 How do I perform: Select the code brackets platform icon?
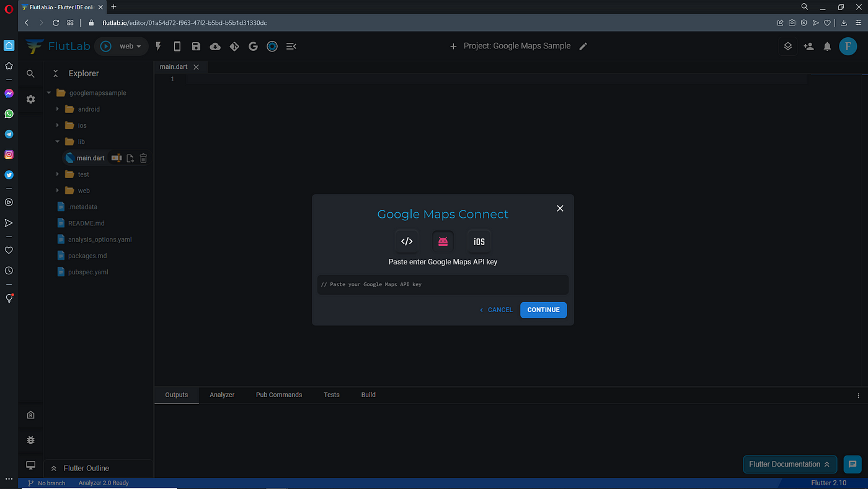tap(407, 241)
